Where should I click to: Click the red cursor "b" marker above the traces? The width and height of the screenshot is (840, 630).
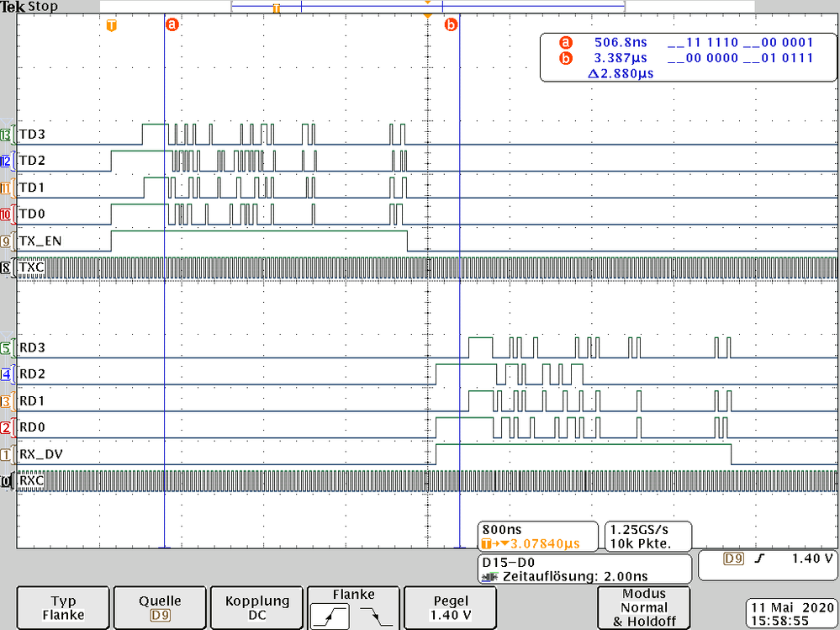coord(452,24)
